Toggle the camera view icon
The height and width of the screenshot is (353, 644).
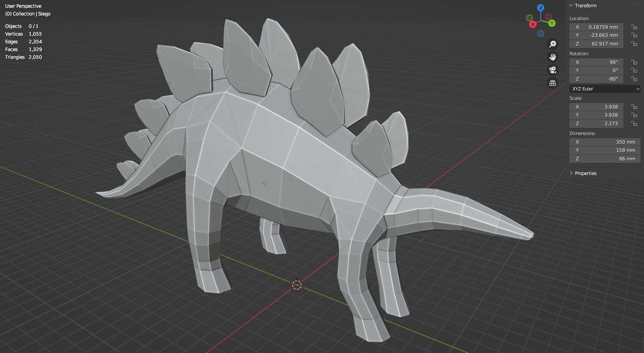point(553,70)
